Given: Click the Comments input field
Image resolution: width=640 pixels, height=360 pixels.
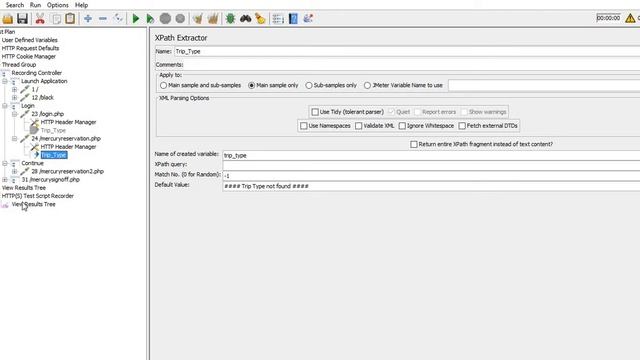Looking at the screenshot, I should tap(411, 64).
